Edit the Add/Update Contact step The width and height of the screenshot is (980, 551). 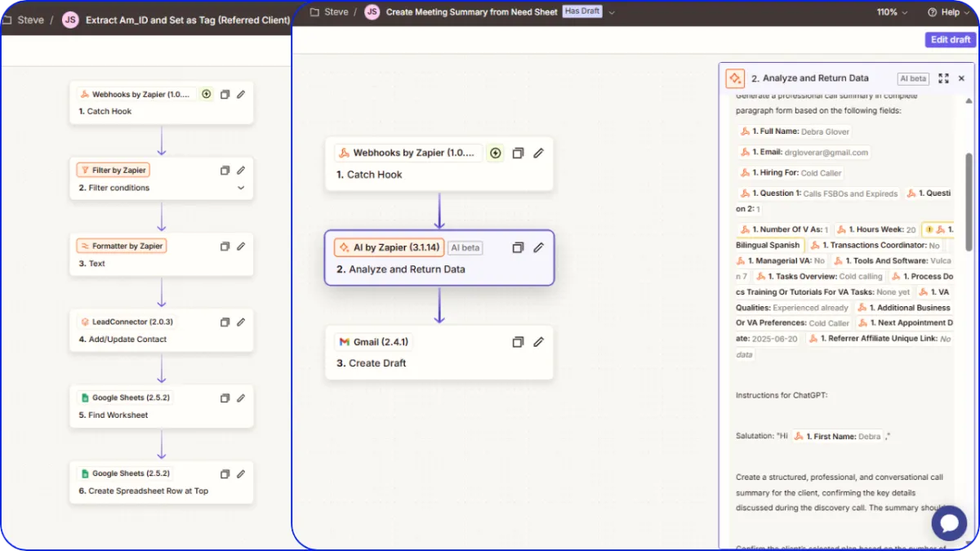coord(241,322)
